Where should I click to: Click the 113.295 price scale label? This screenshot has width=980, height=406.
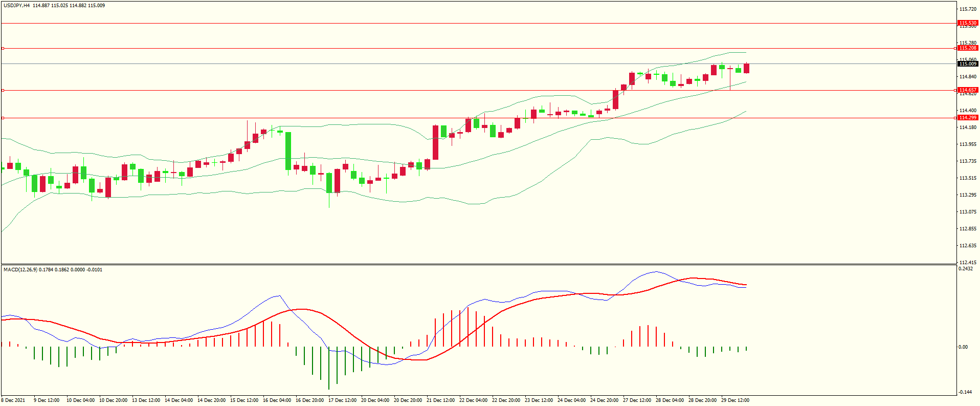pyautogui.click(x=967, y=195)
